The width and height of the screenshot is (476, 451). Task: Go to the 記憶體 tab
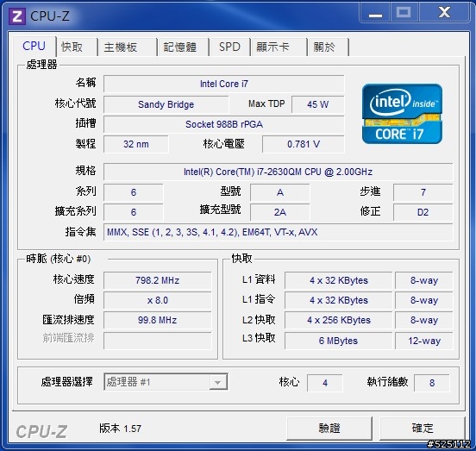tap(183, 47)
